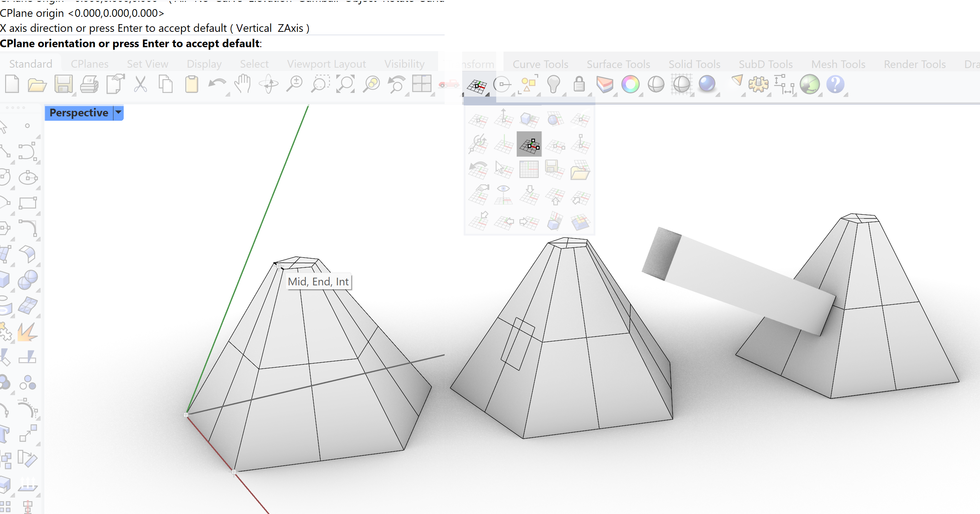Open a file with the folder icon
The image size is (980, 514).
point(37,85)
